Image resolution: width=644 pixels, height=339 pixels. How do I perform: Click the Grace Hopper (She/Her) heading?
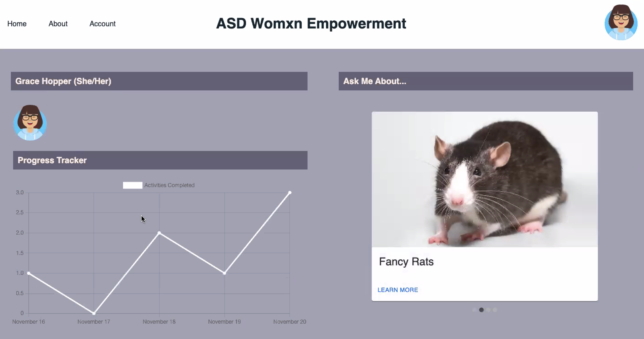(x=63, y=81)
